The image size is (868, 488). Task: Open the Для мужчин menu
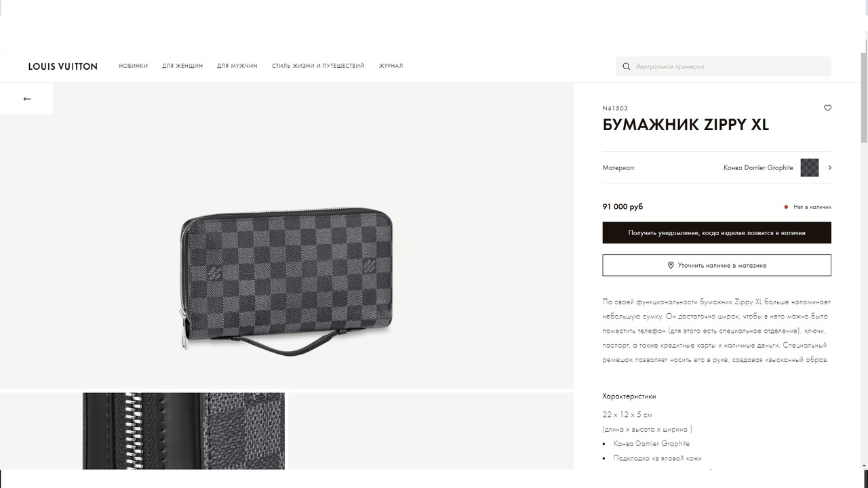(x=237, y=66)
